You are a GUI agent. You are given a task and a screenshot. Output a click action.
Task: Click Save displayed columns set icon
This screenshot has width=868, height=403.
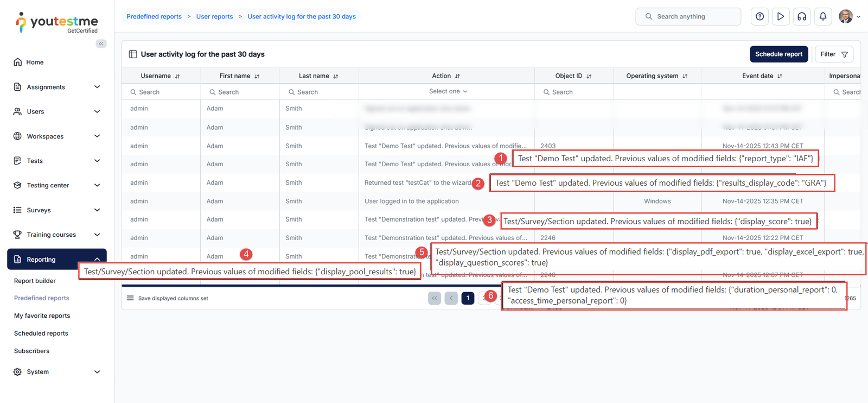(130, 298)
